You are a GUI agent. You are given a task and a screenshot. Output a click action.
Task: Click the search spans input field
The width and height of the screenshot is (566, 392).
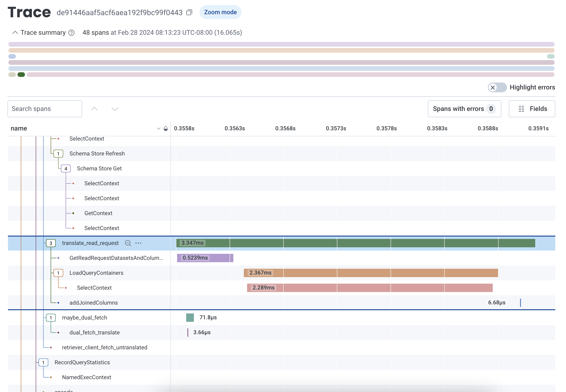pos(45,108)
